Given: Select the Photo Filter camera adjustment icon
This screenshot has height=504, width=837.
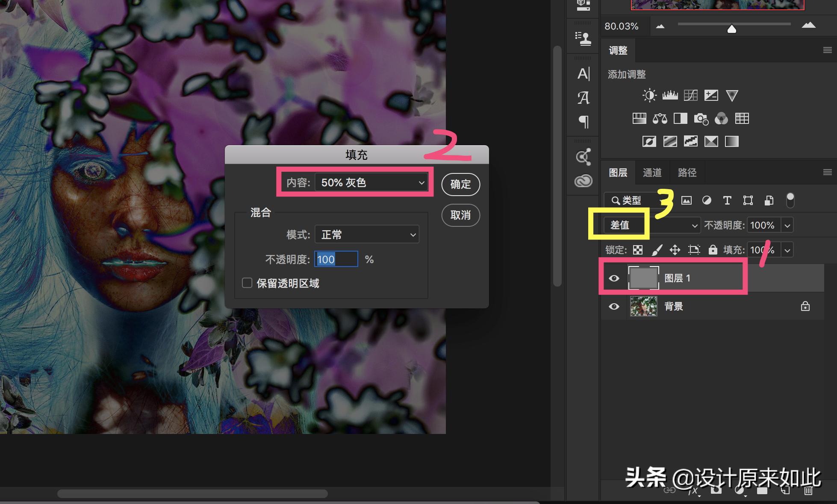Looking at the screenshot, I should [701, 119].
